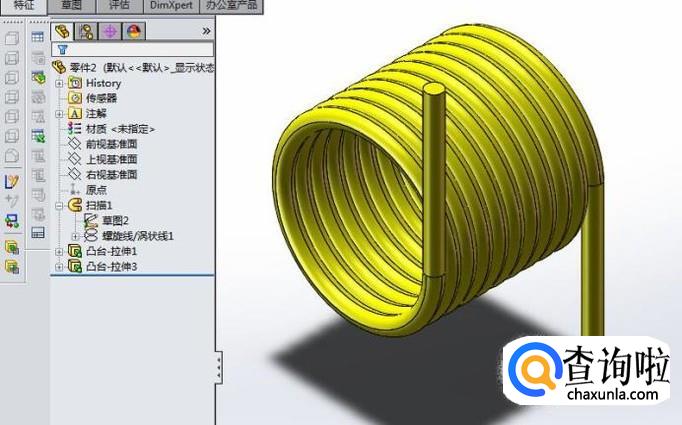Open the FeatureManager design tree tab

click(x=62, y=31)
